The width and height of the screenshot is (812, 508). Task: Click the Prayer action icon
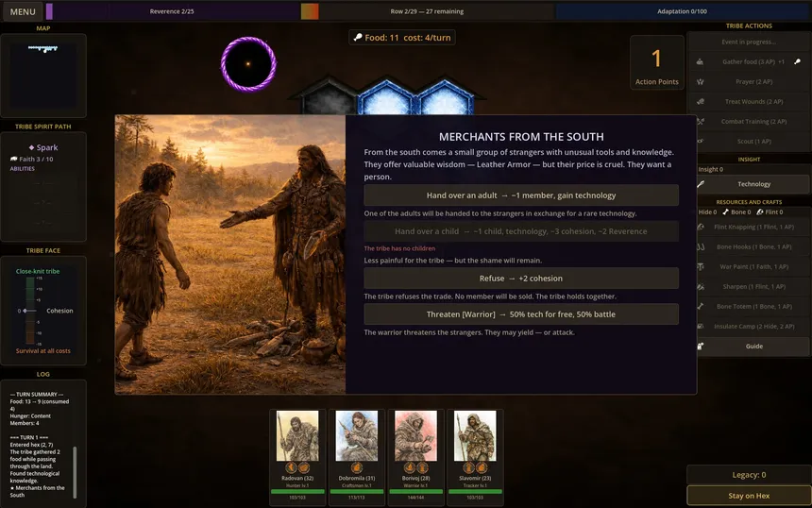700,81
